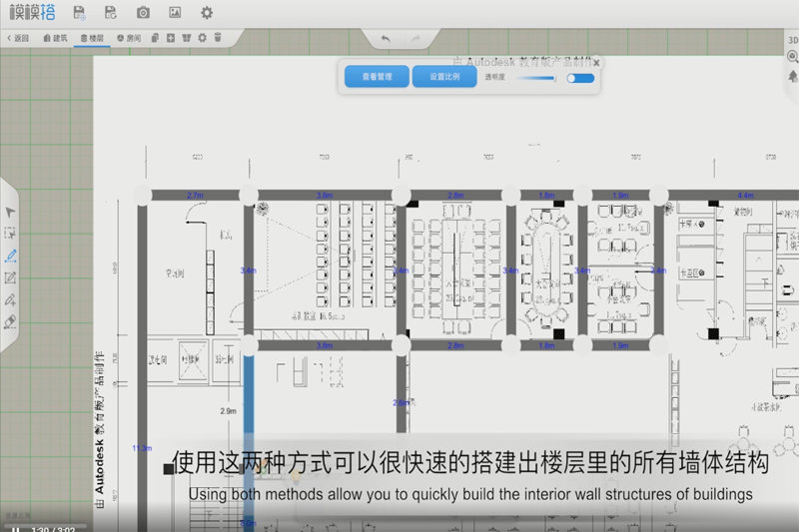Activate the pencil draw wall tool
The width and height of the screenshot is (799, 532).
tap(11, 256)
